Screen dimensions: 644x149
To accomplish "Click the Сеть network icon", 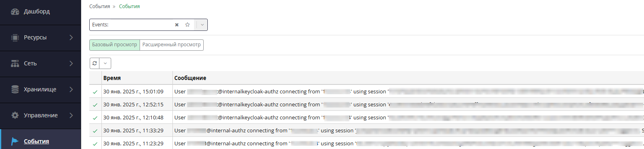I will tap(15, 64).
